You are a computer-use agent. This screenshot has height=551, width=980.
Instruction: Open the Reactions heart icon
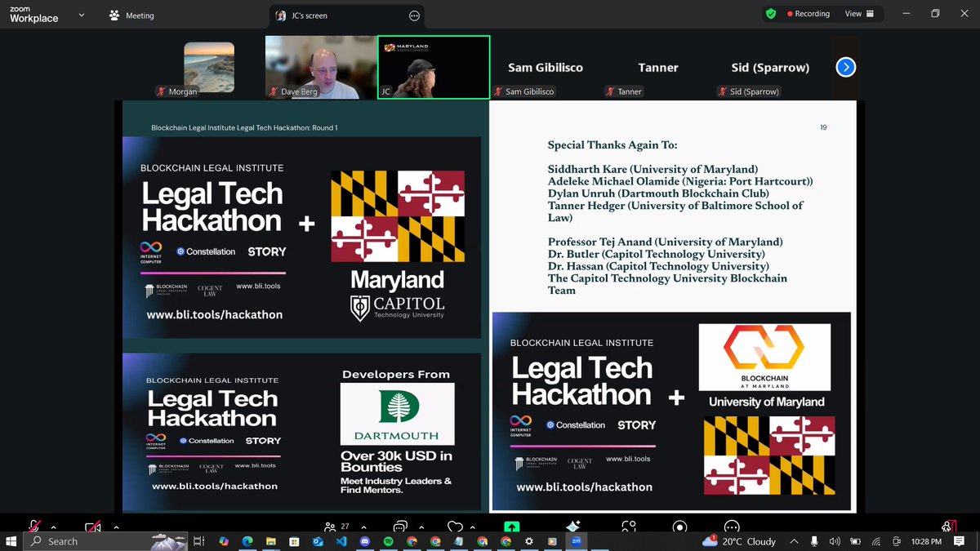(455, 527)
